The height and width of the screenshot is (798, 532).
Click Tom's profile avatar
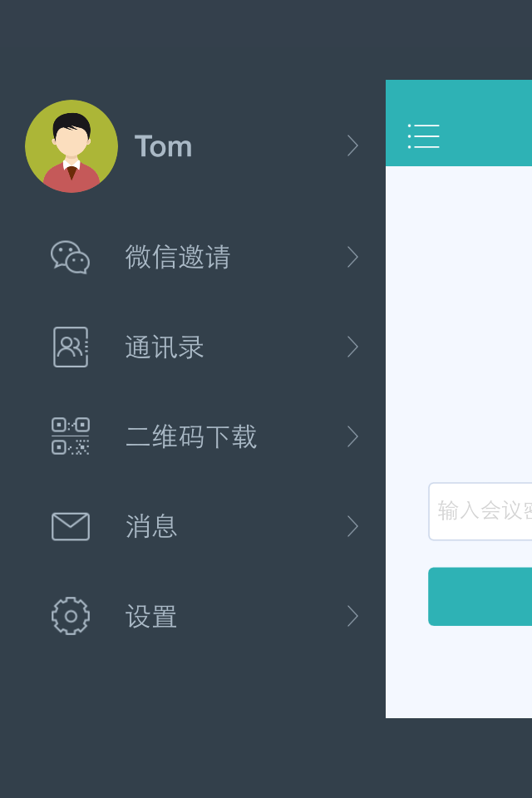(x=71, y=146)
